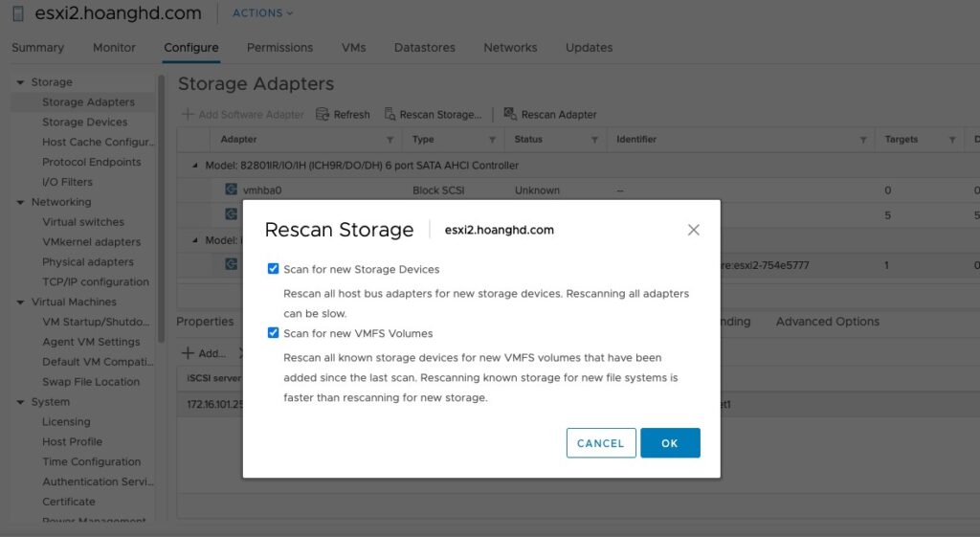The image size is (980, 537).
Task: Open Physical adapters settings
Action: tap(87, 262)
